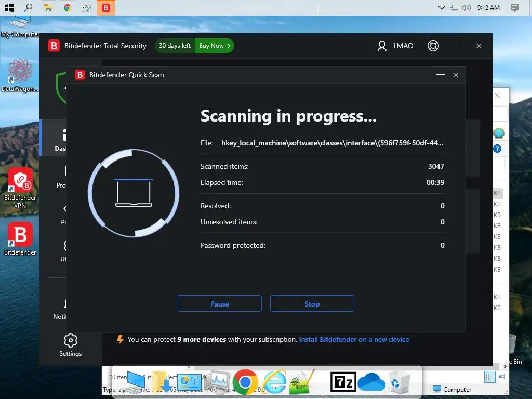532x399 pixels.
Task: Click Downloads folder icon in the dock
Action: (162, 382)
